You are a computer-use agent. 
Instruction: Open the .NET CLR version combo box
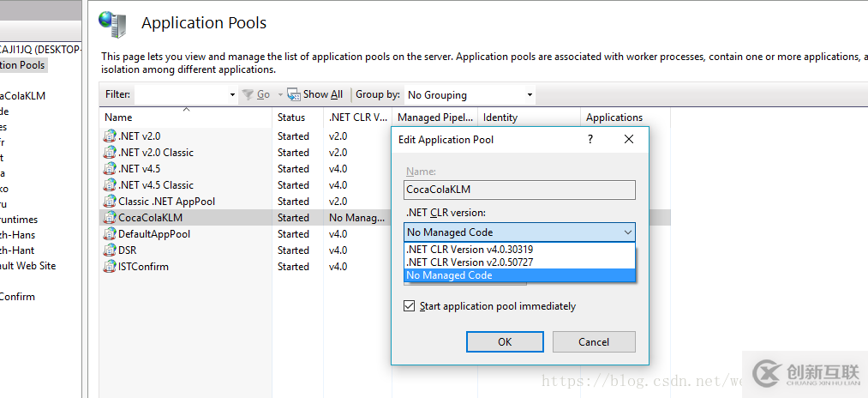pos(519,232)
